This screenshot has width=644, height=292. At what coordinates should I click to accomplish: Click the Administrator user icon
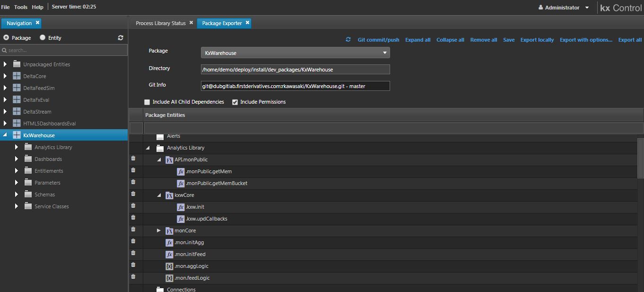point(541,8)
